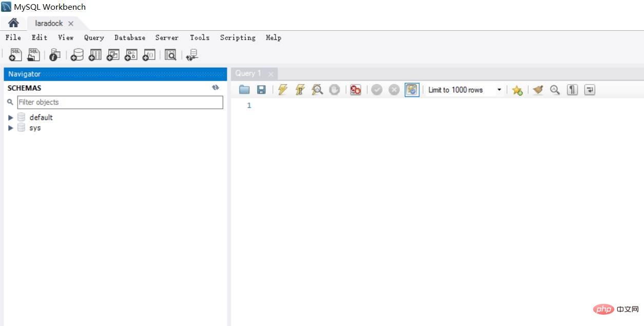
Task: Open the Database menu
Action: pyautogui.click(x=130, y=37)
